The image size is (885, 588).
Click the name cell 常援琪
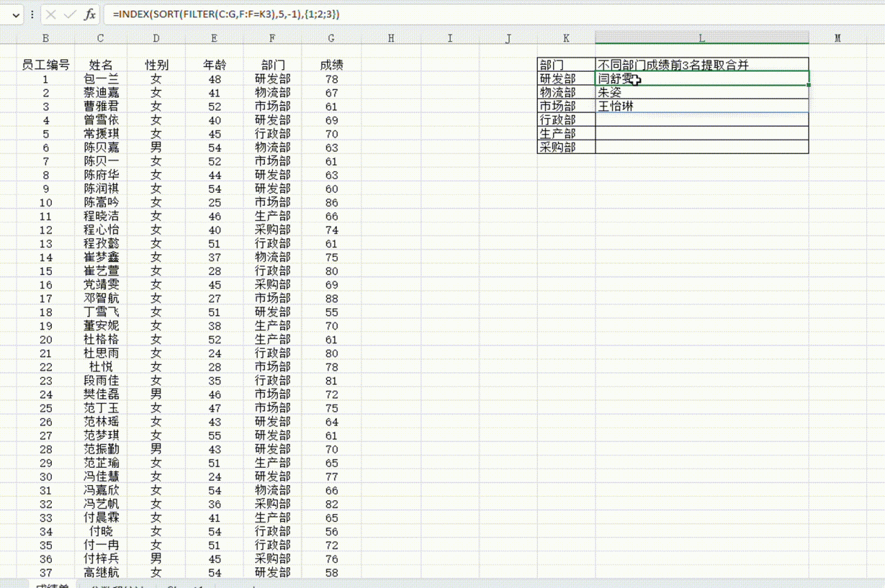(101, 133)
